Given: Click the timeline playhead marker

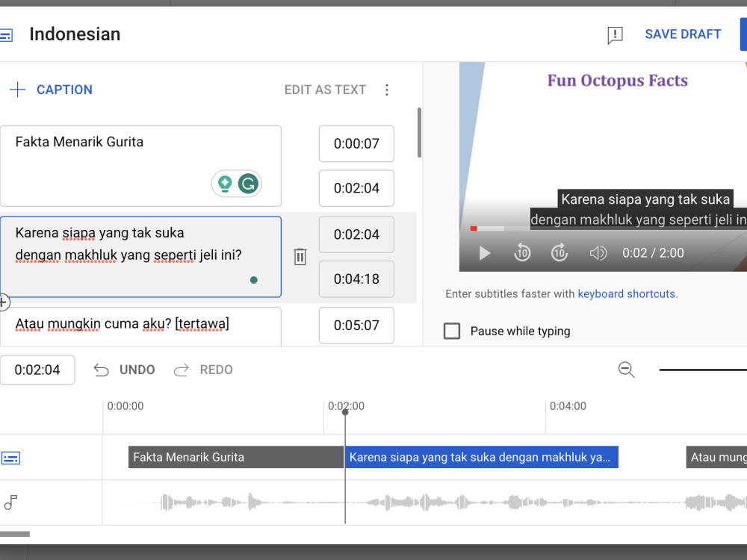Looking at the screenshot, I should pyautogui.click(x=345, y=412).
